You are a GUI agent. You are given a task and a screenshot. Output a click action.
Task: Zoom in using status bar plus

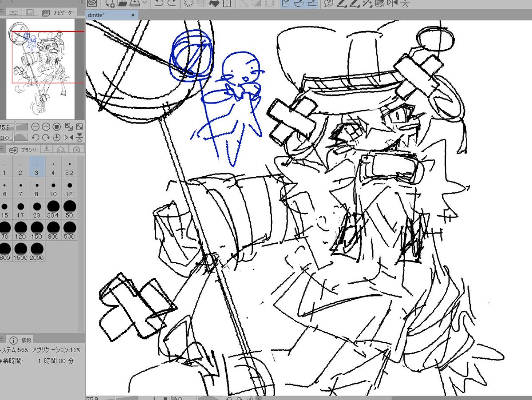click(155, 398)
